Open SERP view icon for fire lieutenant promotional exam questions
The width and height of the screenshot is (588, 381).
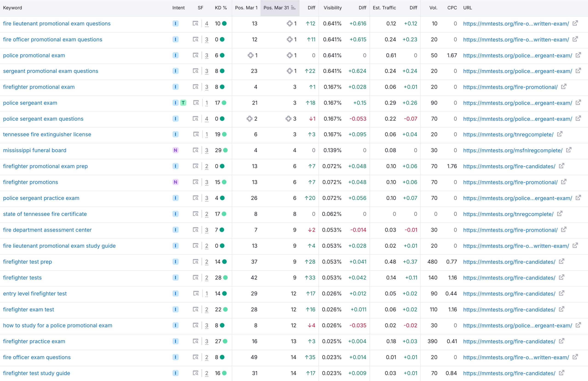coord(195,23)
